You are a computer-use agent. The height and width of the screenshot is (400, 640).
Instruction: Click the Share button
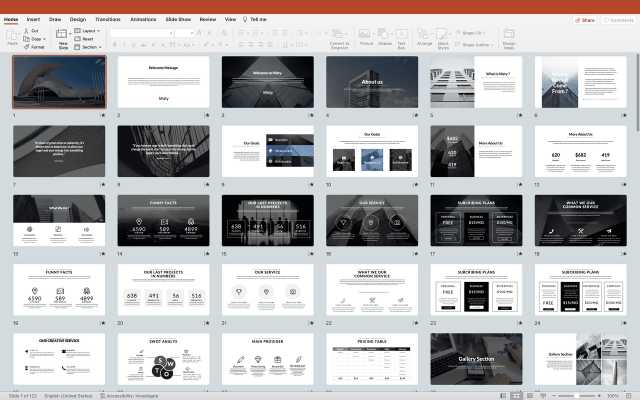(x=584, y=19)
